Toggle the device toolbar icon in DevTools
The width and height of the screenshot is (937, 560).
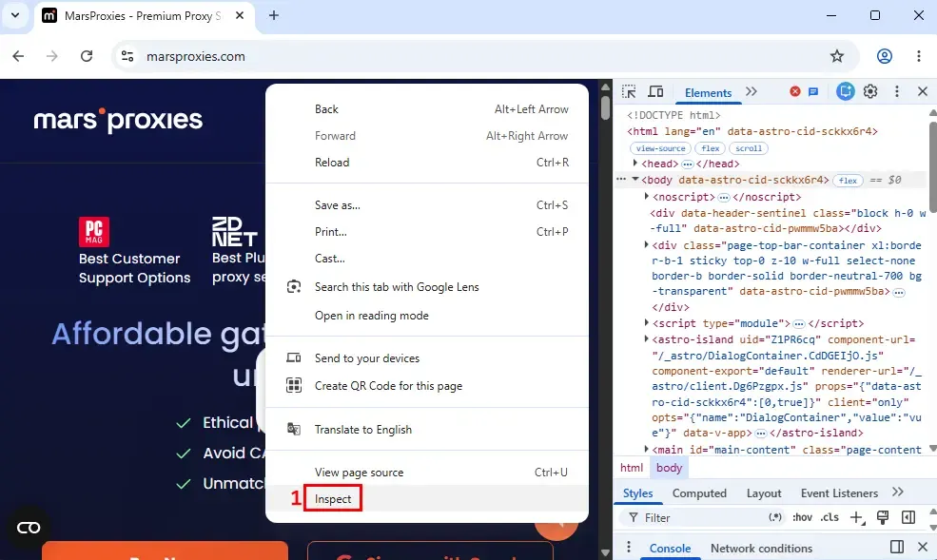pos(655,91)
